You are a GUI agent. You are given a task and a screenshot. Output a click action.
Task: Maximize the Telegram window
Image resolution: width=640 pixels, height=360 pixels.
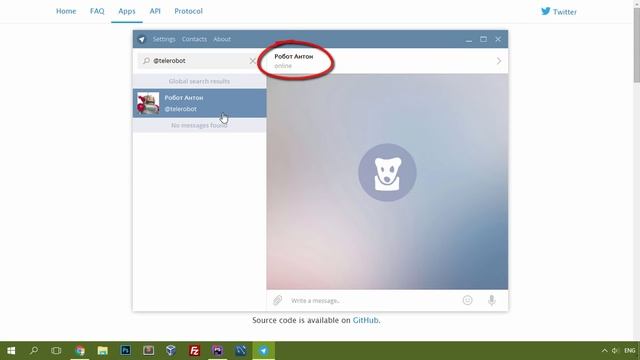[x=483, y=39]
